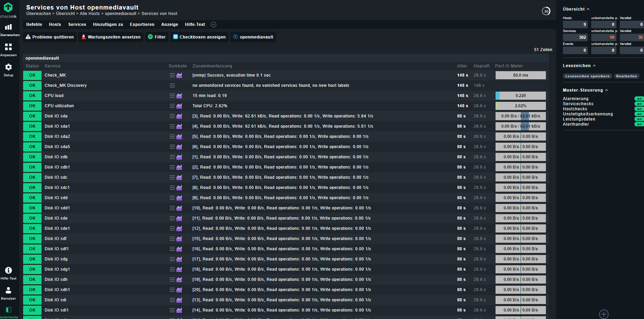Click CPU utilization Perf-O-Meter bar
The height and width of the screenshot is (319, 644).
pos(520,106)
